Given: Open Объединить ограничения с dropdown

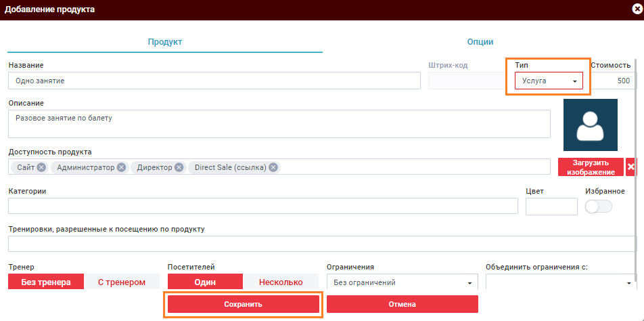Looking at the screenshot, I should coord(560,282).
